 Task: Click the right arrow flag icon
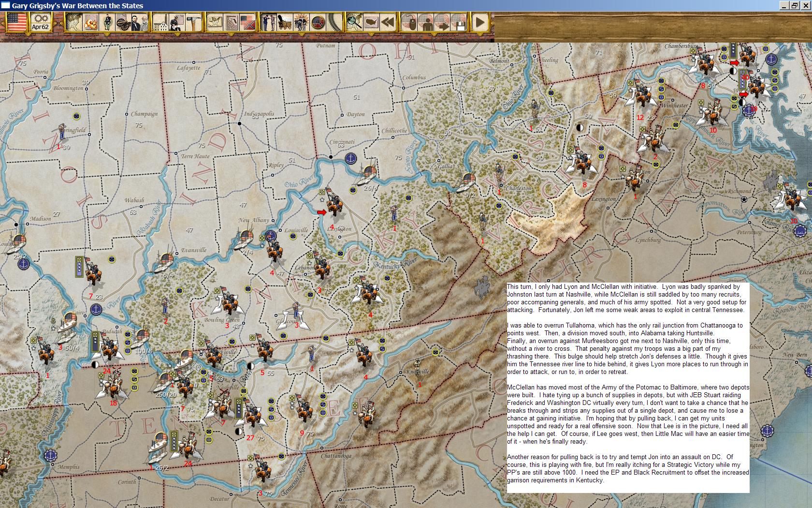(443, 22)
